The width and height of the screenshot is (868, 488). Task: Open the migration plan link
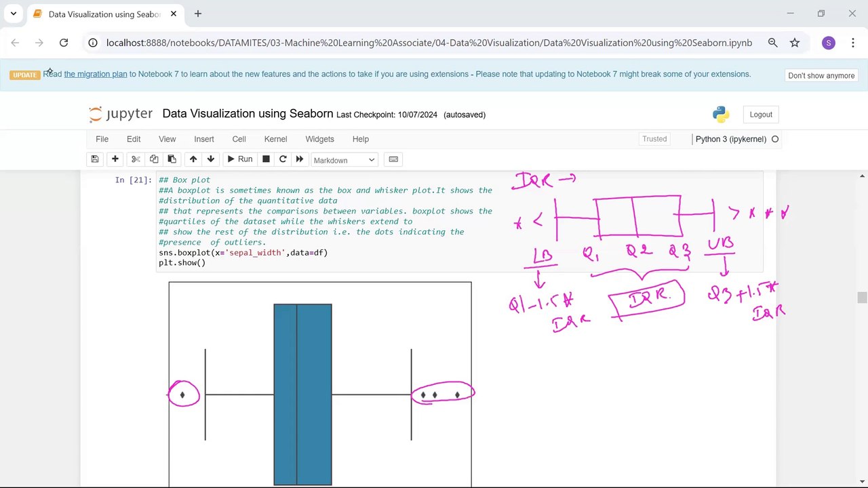[96, 74]
